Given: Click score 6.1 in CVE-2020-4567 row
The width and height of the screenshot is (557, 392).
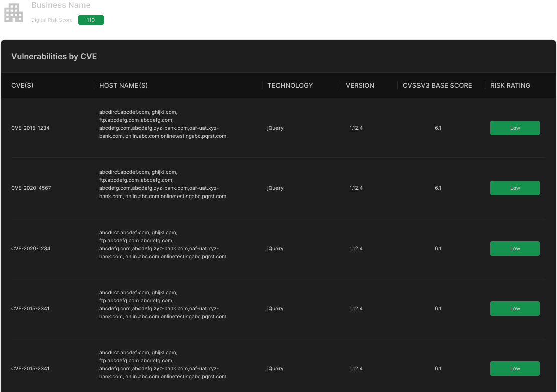Looking at the screenshot, I should tap(438, 188).
